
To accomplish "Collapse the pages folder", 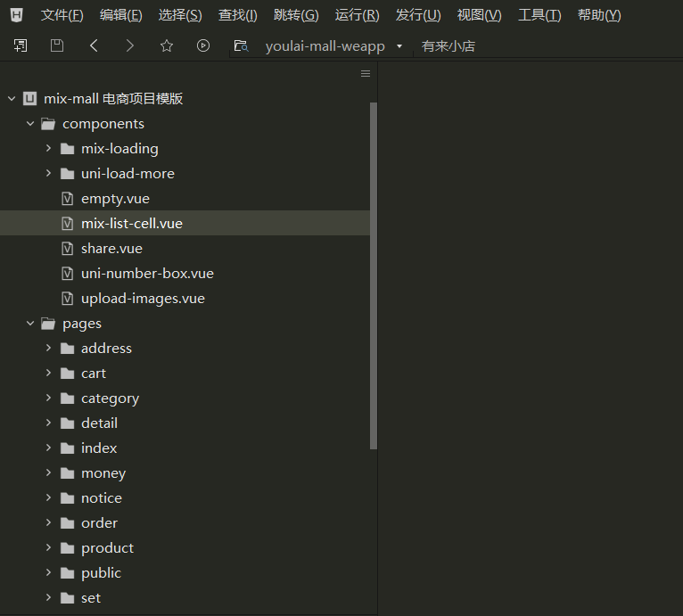I will pyautogui.click(x=30, y=324).
